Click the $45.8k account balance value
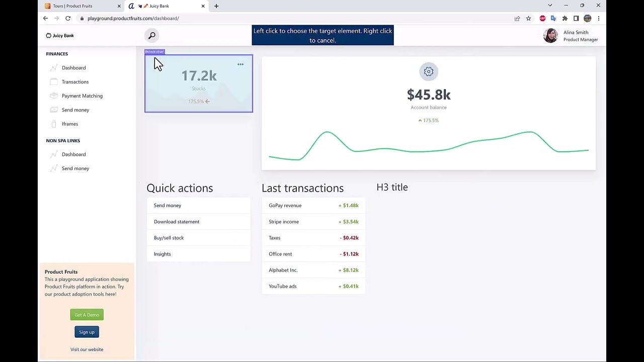 (x=429, y=95)
